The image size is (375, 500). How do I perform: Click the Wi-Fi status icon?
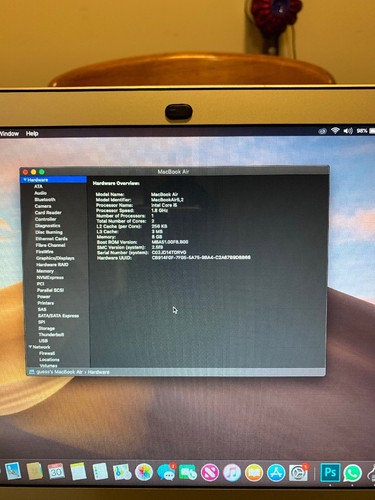[335, 131]
